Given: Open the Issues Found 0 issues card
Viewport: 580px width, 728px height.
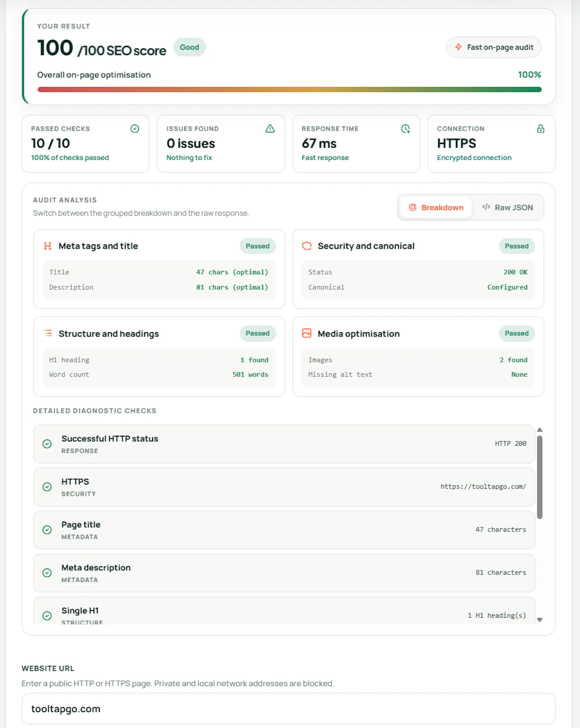Looking at the screenshot, I should pyautogui.click(x=221, y=144).
